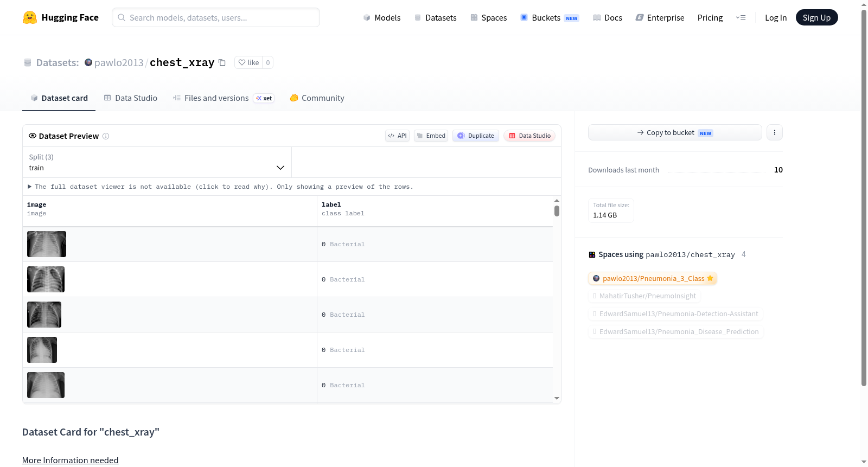Open the Files and versions tab
This screenshot has width=868, height=467.
coord(224,98)
